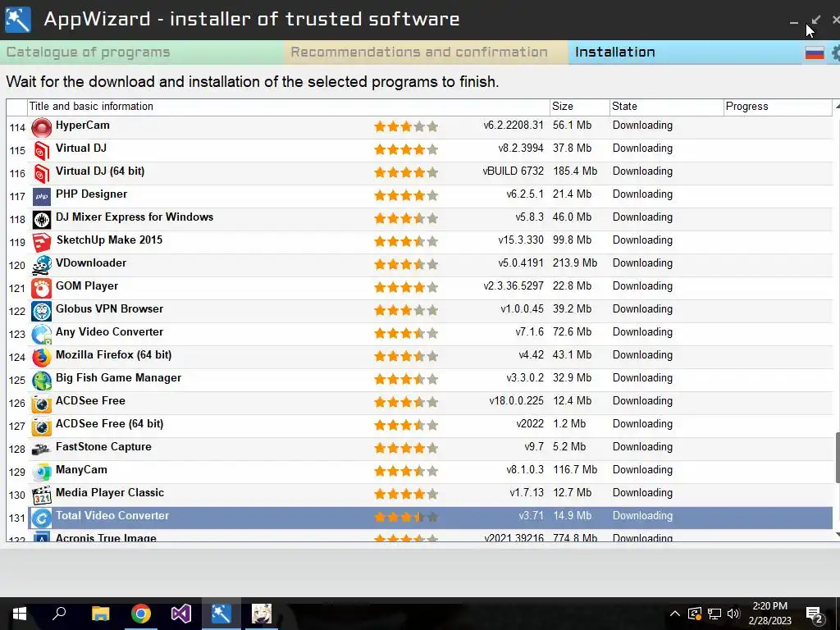Image resolution: width=840 pixels, height=630 pixels.
Task: Click the 72.6 Mb size cell
Action: click(x=572, y=332)
